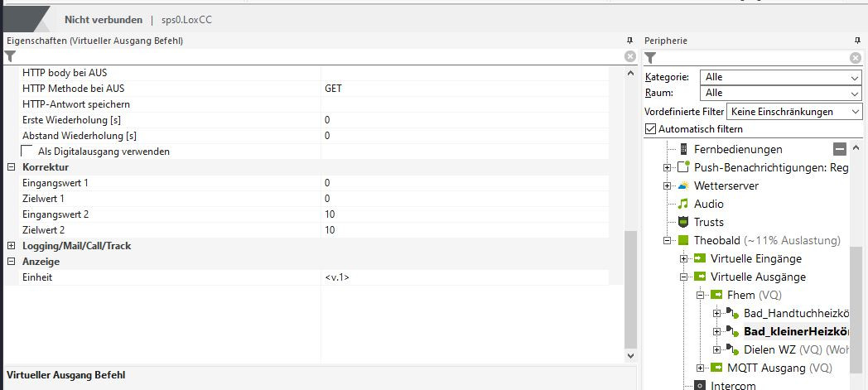The image size is (868, 390).
Task: Expand the Logging/Mail/Call/Track section
Action: pos(11,246)
